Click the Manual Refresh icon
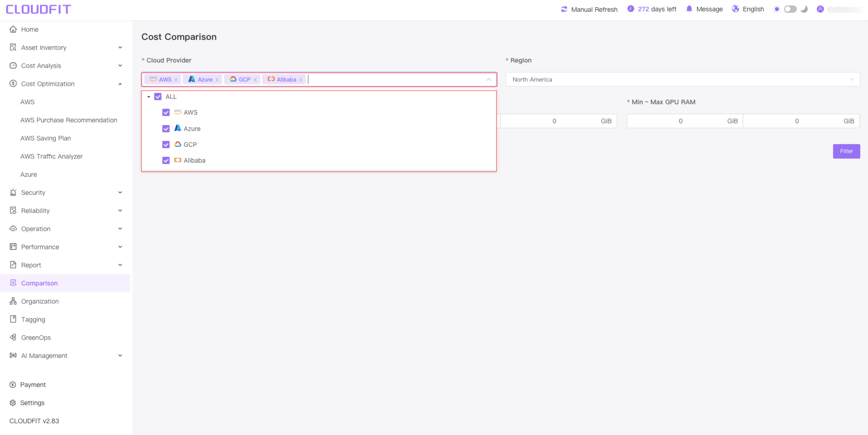 click(564, 9)
